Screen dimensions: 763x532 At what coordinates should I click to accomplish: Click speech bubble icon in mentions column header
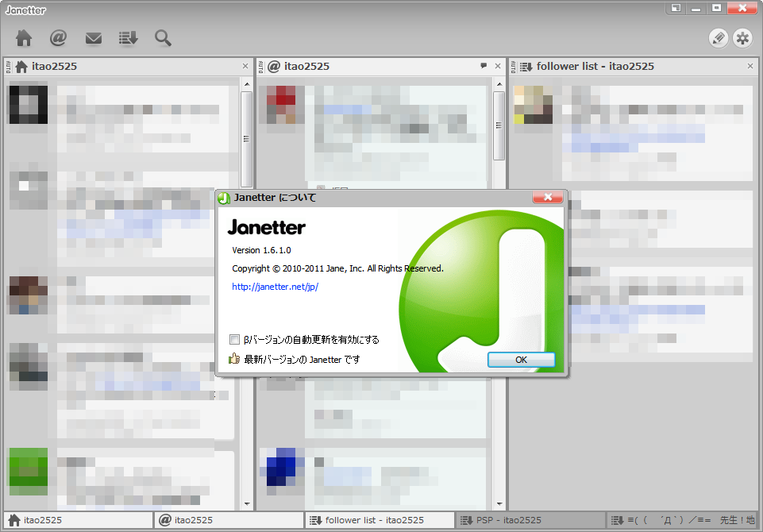pos(484,66)
